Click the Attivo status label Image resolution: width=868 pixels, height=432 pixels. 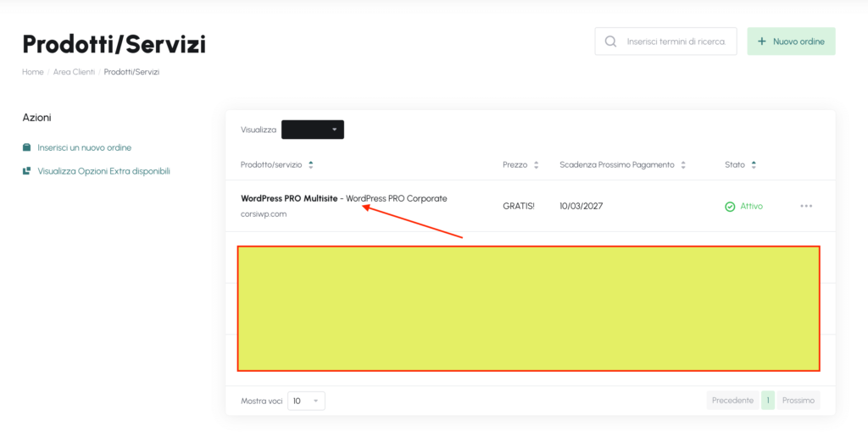pyautogui.click(x=751, y=207)
